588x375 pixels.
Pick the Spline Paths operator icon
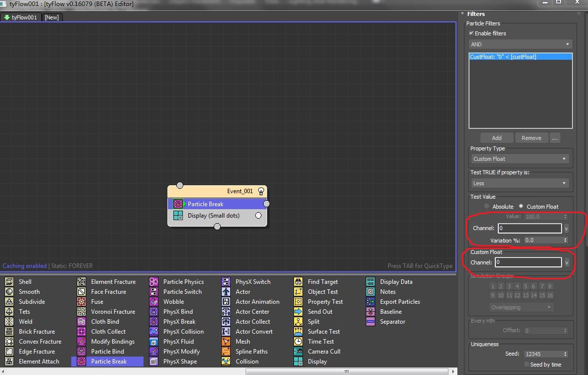(226, 352)
